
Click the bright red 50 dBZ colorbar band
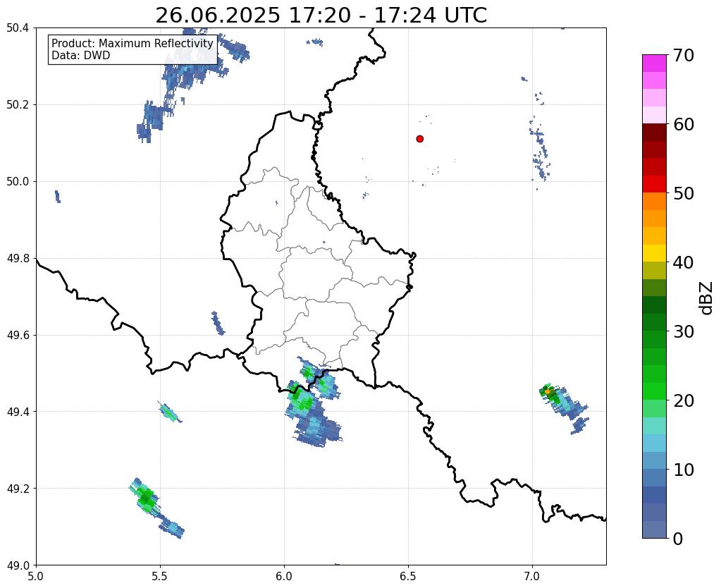coord(654,184)
